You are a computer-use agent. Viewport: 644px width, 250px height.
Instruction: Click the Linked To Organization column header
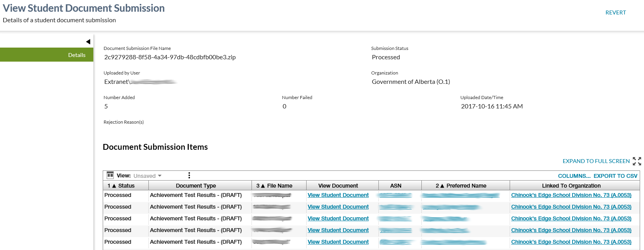[571, 186]
